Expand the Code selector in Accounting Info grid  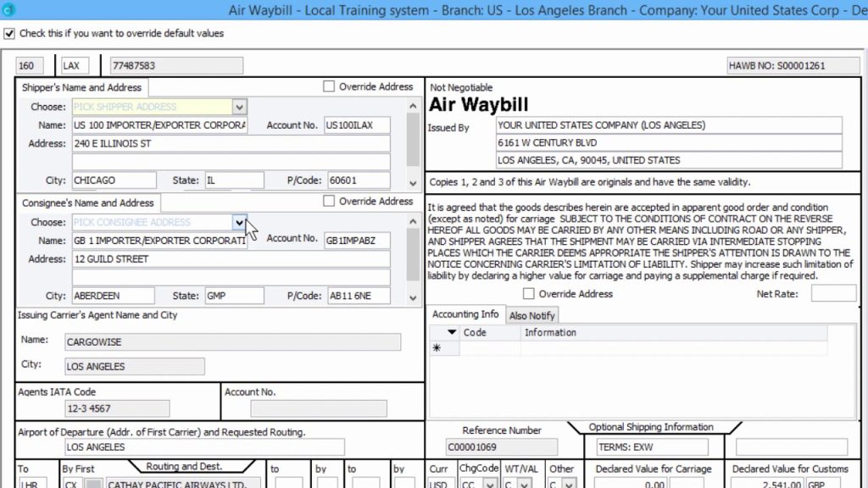coord(452,332)
